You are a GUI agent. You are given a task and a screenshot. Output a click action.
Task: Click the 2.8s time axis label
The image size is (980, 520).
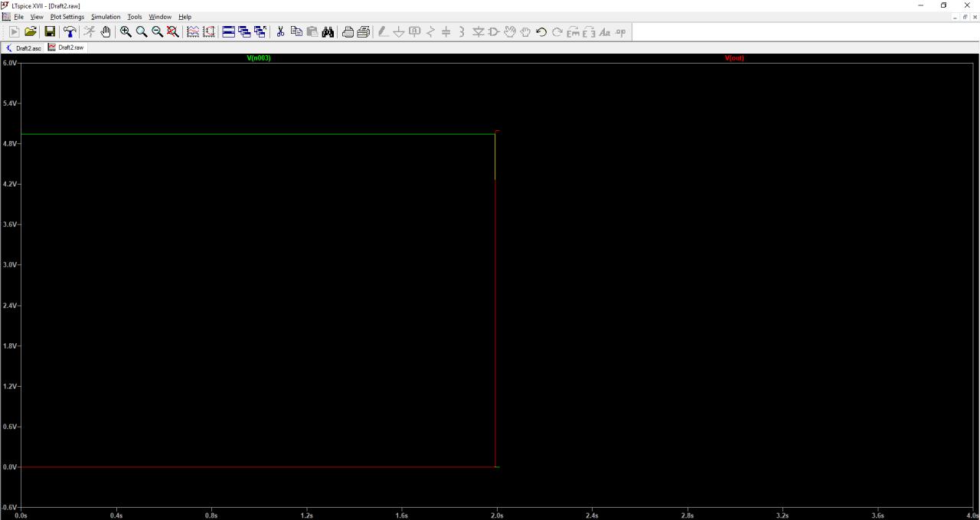click(688, 515)
